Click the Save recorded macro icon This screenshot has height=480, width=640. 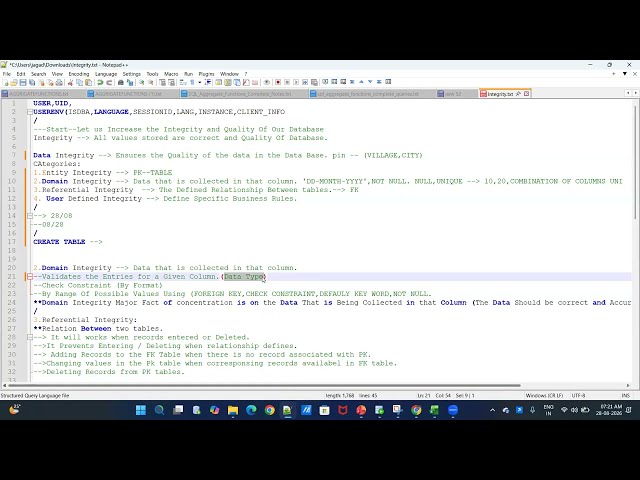coord(314,82)
